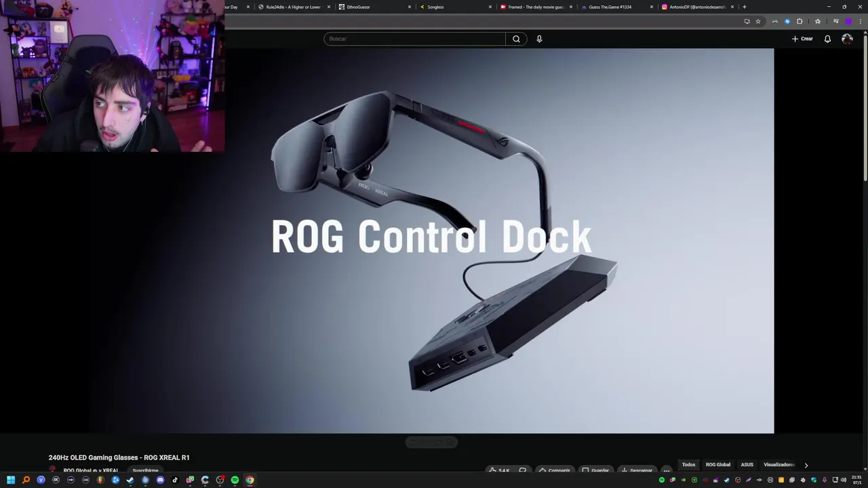Switch to the EthnoGuessr tab

375,7
